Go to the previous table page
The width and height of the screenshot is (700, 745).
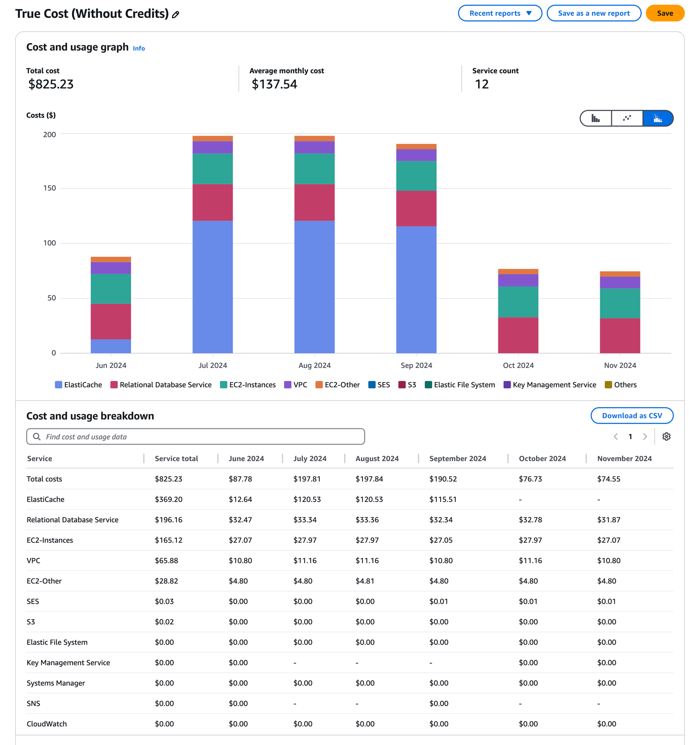click(616, 437)
